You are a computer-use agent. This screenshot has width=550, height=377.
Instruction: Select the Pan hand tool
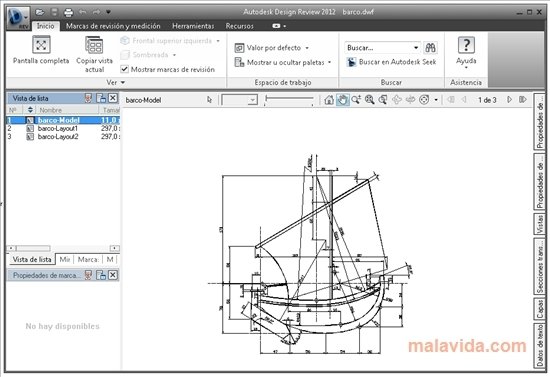[342, 100]
